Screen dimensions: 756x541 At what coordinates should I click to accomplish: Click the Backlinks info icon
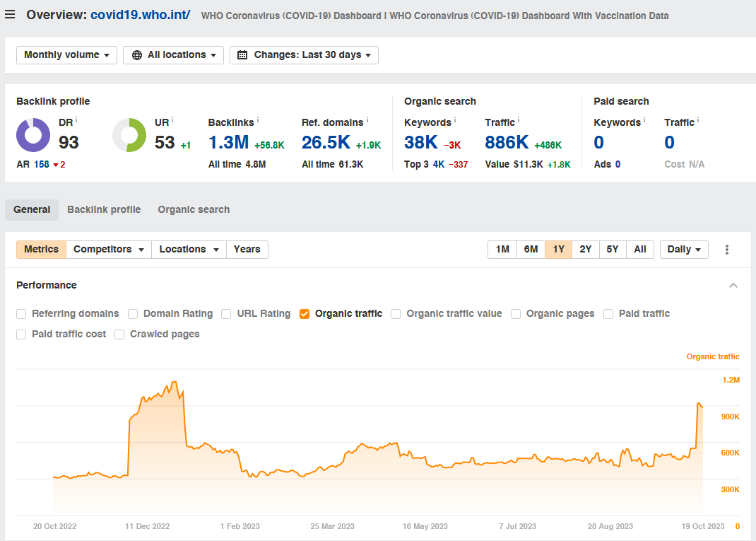[x=257, y=120]
